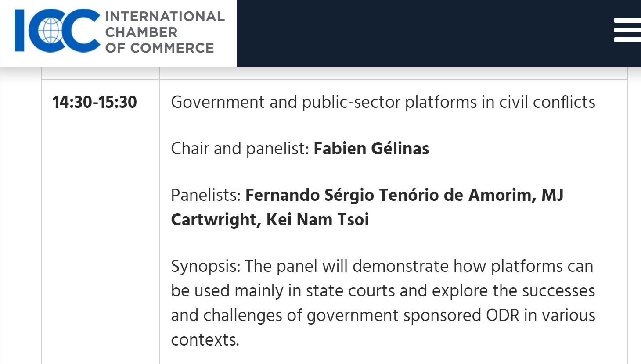The image size is (641, 364).
Task: Click chair name Fabien Gélinas
Action: click(x=371, y=149)
